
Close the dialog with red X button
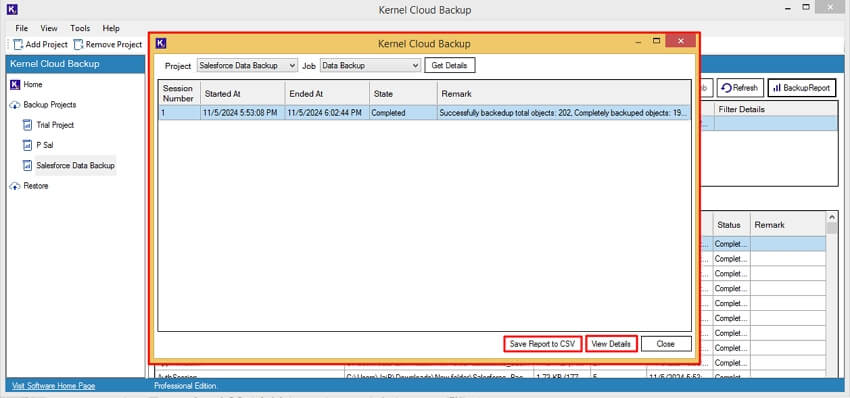point(681,41)
